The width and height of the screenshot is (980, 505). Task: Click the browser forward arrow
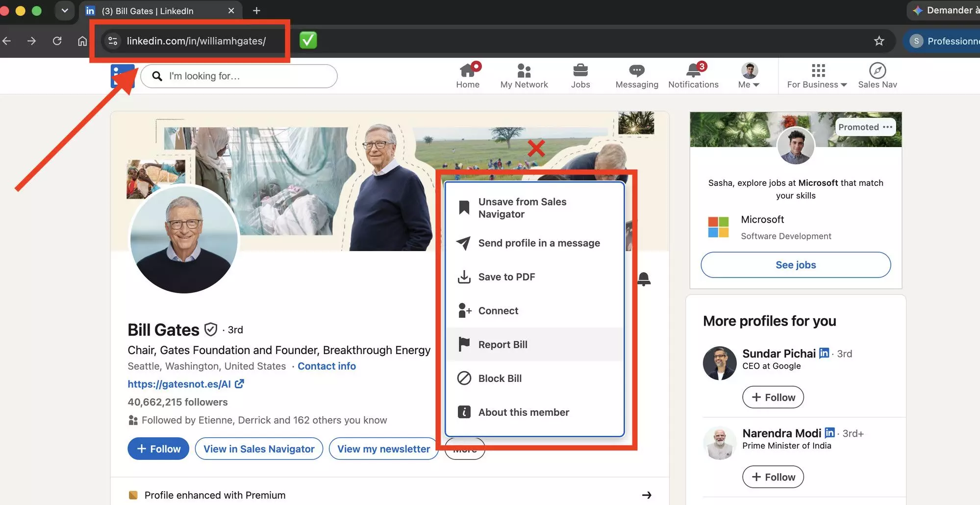31,41
